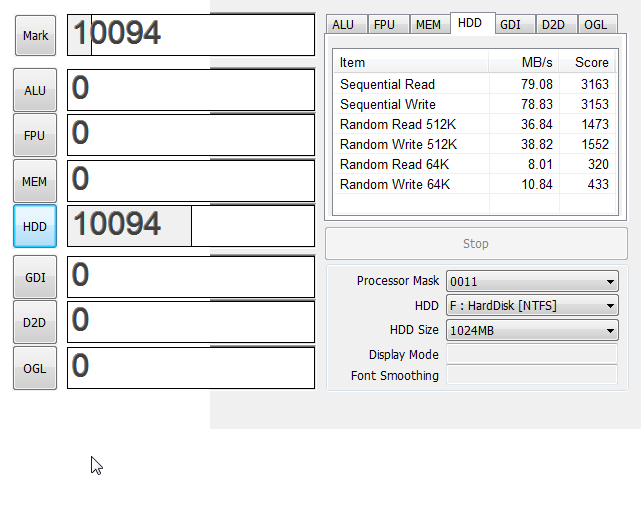Screen dimensions: 641x515
Task: Select the Sequential Write row
Action: tap(475, 104)
